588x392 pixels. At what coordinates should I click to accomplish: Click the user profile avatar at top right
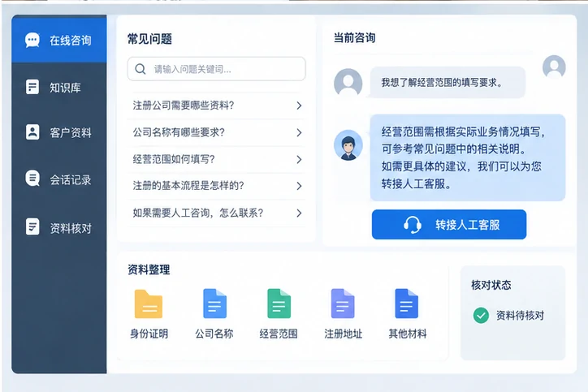tap(554, 67)
